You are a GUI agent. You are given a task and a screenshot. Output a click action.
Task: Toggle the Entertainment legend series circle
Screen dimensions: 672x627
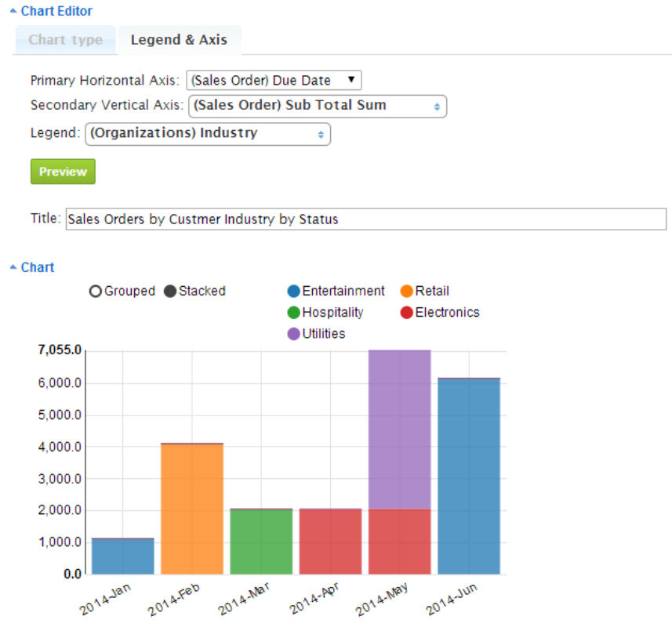(x=294, y=292)
